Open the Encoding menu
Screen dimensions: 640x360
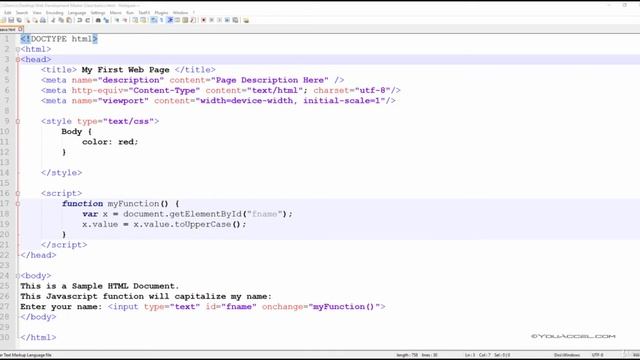point(54,13)
